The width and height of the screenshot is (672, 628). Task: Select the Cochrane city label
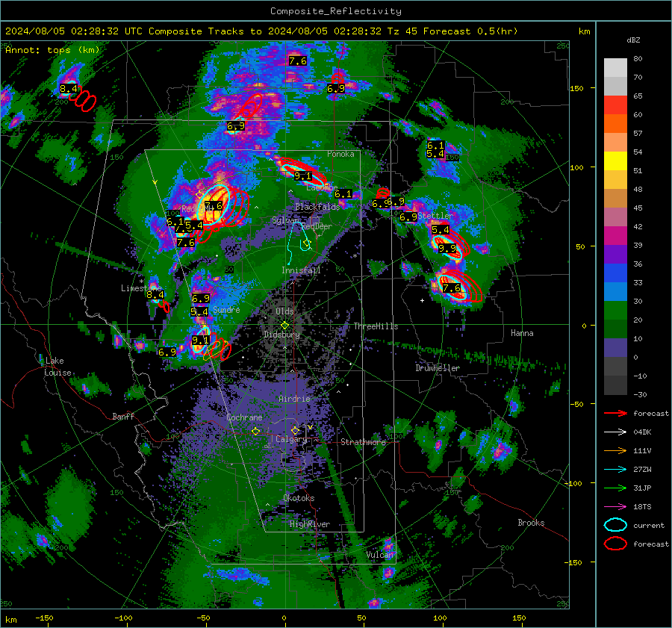244,417
